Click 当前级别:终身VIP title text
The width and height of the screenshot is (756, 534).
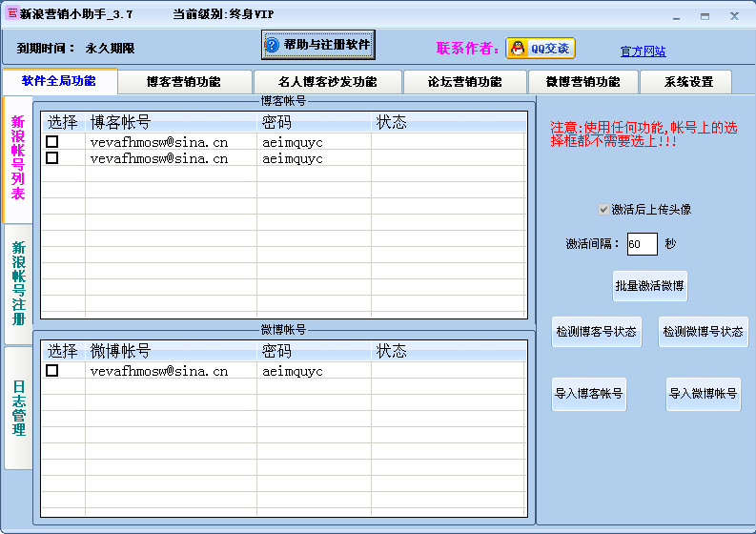click(x=223, y=14)
